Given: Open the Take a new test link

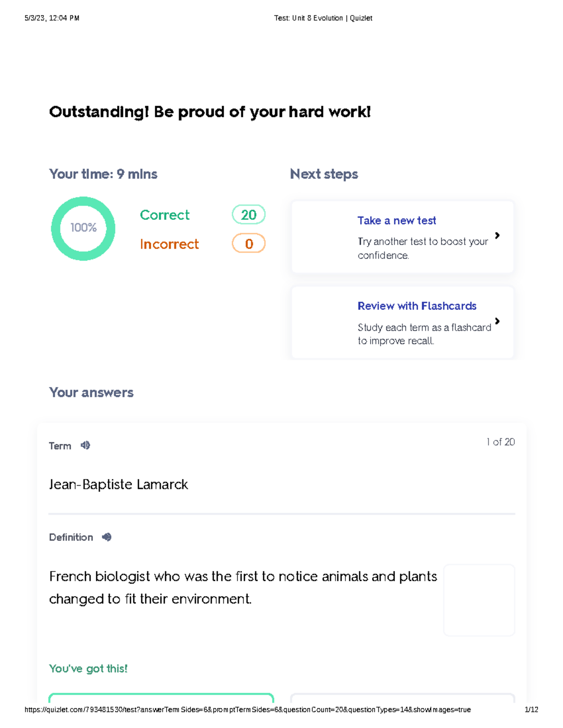Looking at the screenshot, I should [396, 220].
